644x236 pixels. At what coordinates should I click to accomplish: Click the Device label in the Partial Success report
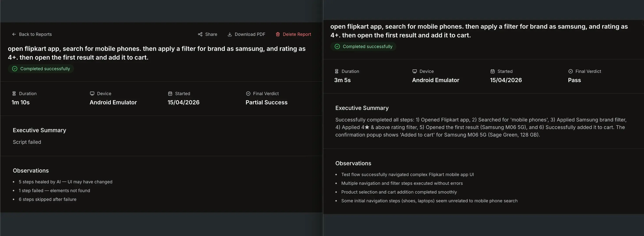pyautogui.click(x=104, y=94)
